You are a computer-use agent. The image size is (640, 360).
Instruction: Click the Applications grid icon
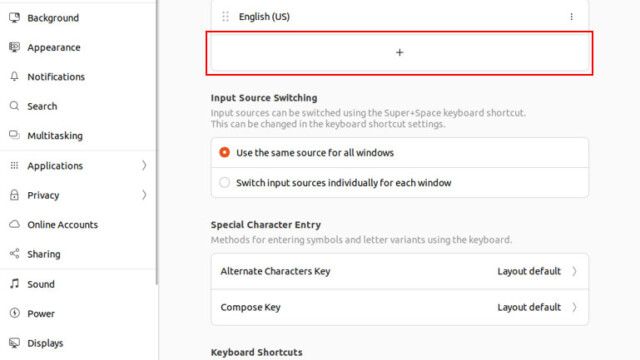pyautogui.click(x=14, y=165)
